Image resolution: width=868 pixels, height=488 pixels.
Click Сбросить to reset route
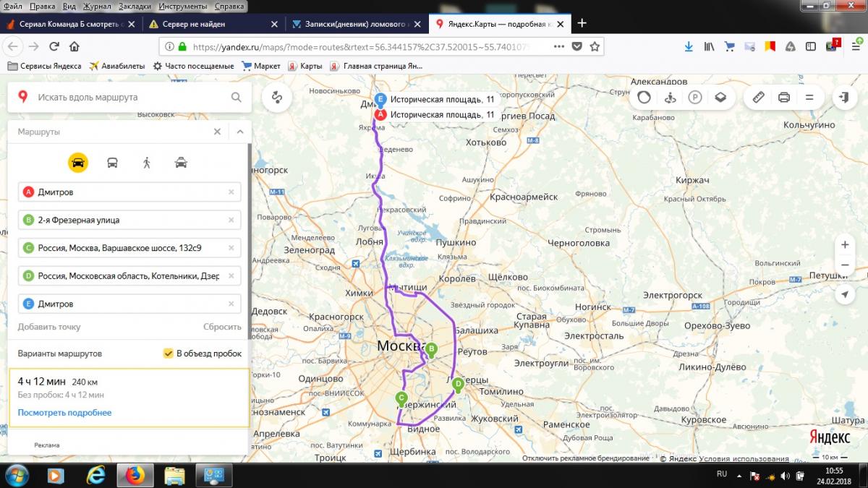(222, 327)
